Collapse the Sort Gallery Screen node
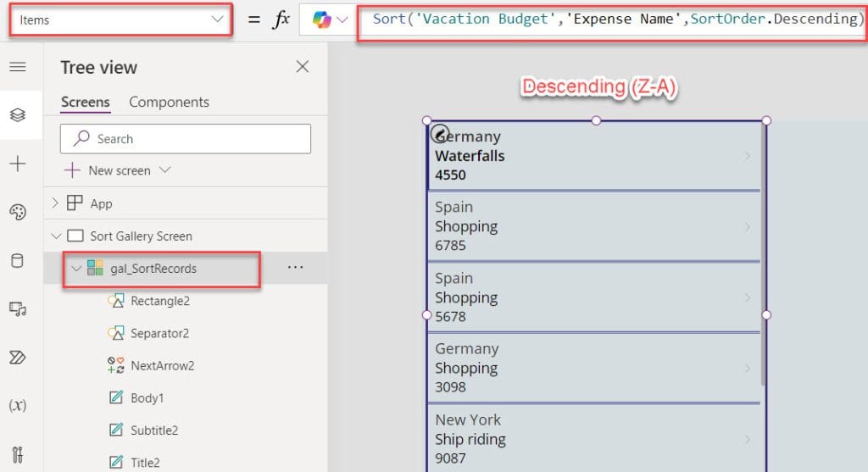 [x=56, y=236]
